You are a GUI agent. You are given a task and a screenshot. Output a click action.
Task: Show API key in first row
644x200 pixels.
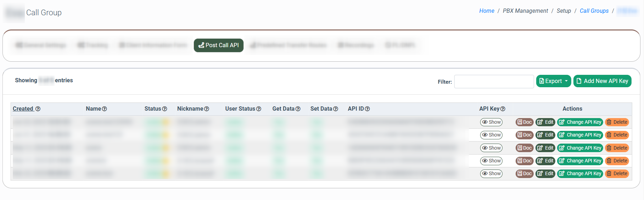491,122
